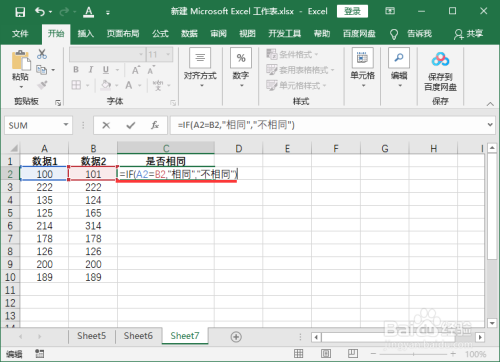Click the Copy icon
Screen dimensions: 500x362
(42, 70)
